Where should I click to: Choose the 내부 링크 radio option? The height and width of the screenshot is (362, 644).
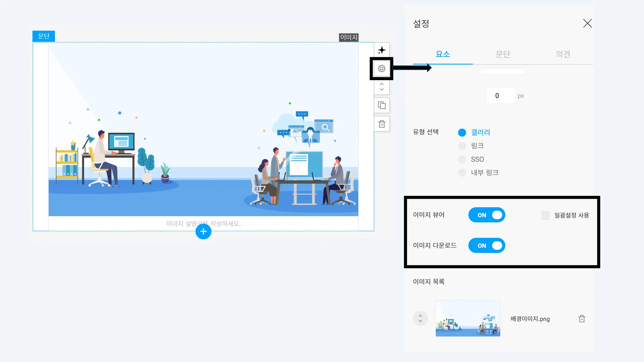[462, 173]
